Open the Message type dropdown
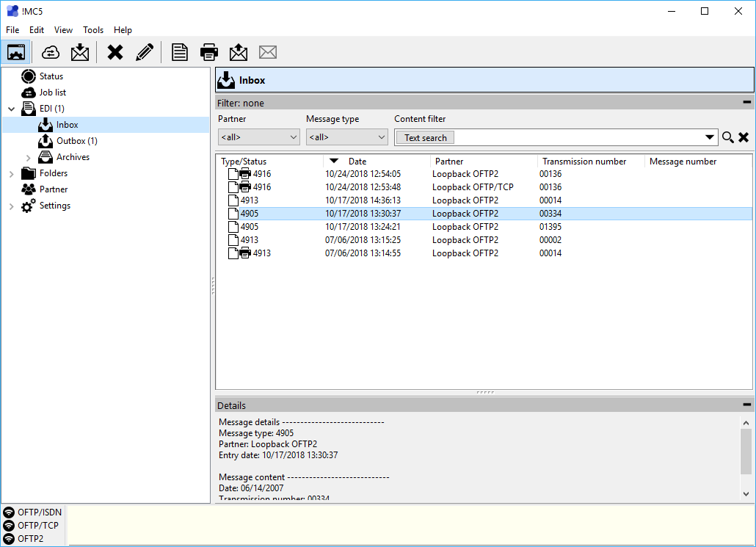 (347, 137)
